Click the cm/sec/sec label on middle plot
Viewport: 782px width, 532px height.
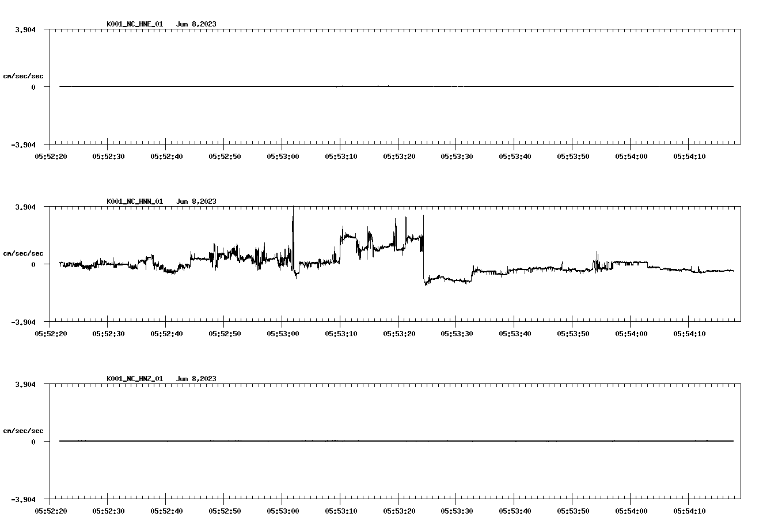coord(24,252)
